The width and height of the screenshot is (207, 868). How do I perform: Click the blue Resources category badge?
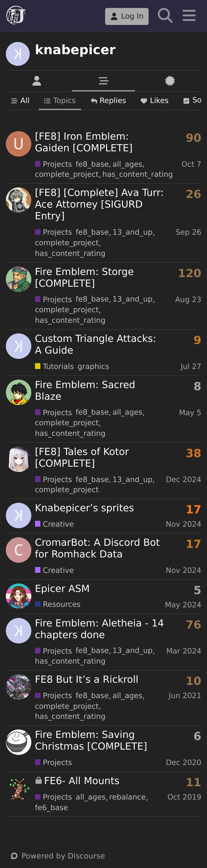pos(58,604)
